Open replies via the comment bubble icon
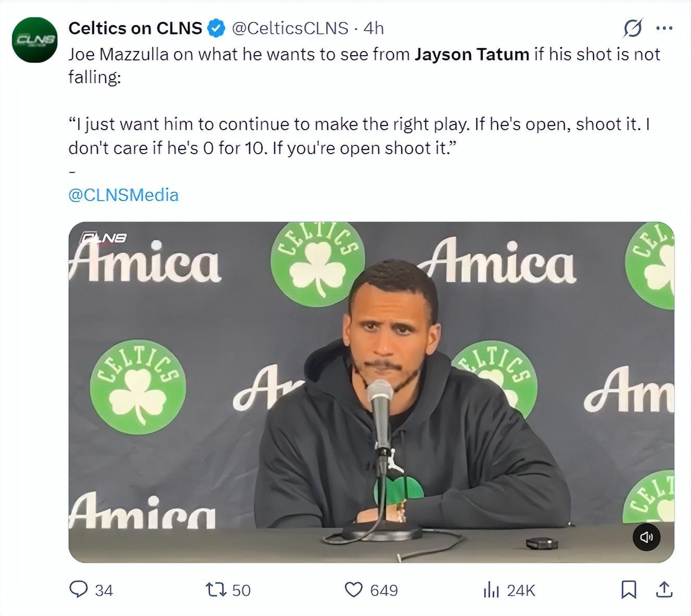This screenshot has width=691, height=616. pyautogui.click(x=78, y=589)
